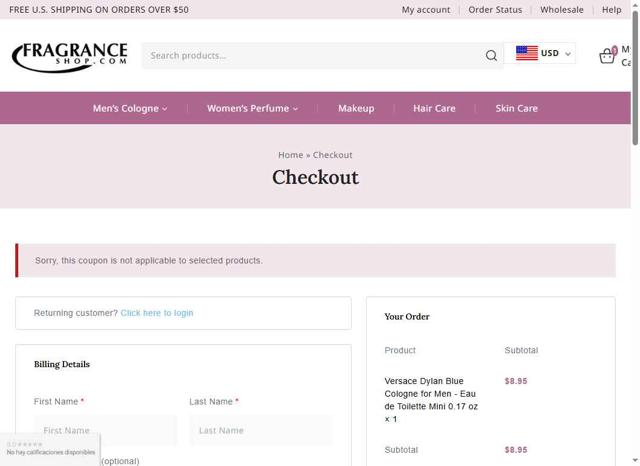Viewport: 640px width, 466px height.
Task: Open the shopping cart basket icon
Action: 607,56
